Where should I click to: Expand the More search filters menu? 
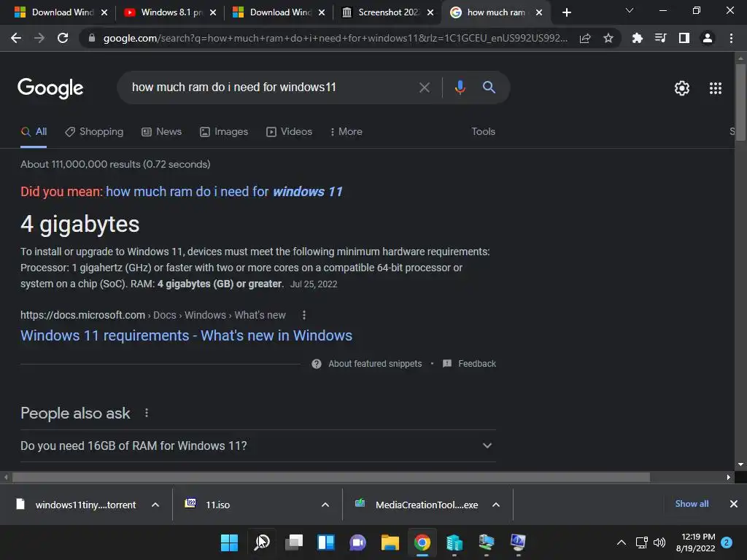(x=347, y=131)
